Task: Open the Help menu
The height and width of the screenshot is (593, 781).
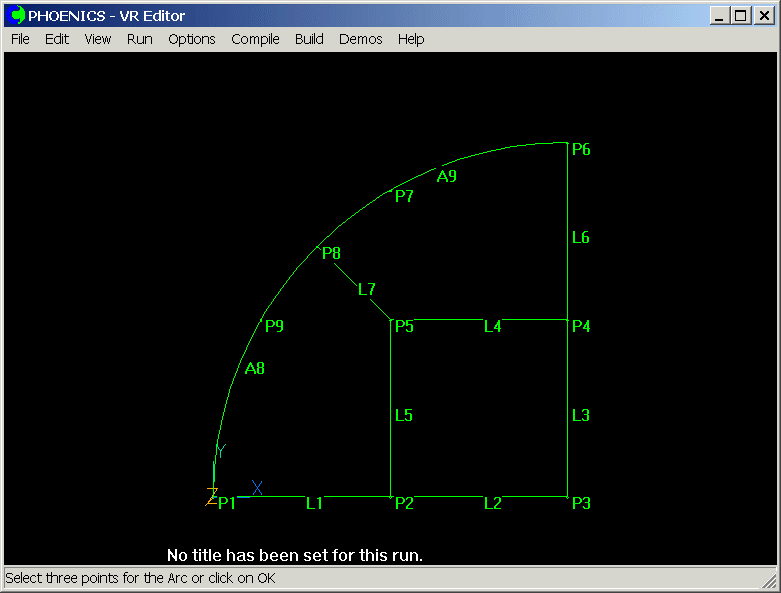Action: click(x=411, y=39)
